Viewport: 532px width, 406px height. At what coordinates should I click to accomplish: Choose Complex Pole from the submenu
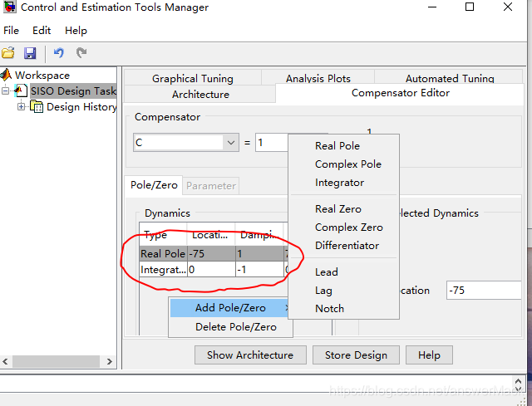click(x=343, y=164)
